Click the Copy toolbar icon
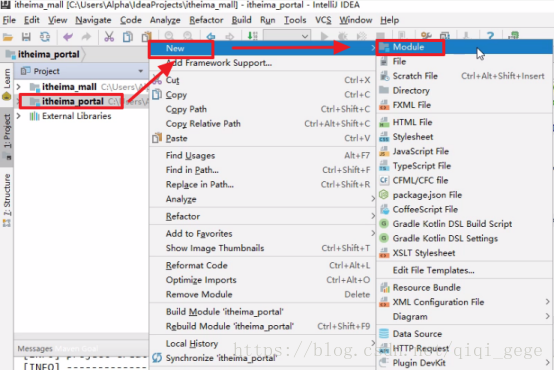Viewport: 554px width, 370px height. tap(128, 36)
